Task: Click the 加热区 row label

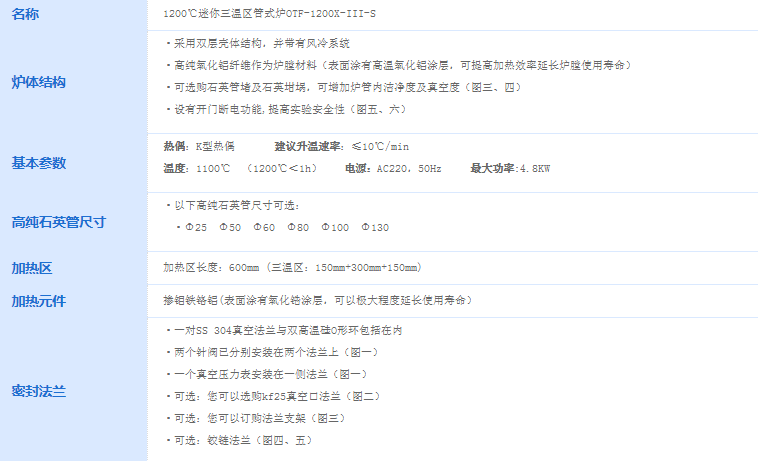Action: [32, 268]
